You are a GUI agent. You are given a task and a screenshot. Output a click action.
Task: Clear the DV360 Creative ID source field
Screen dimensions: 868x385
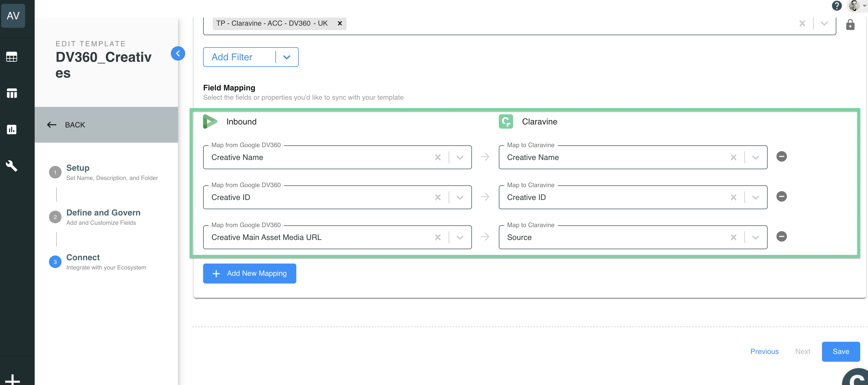pos(438,197)
